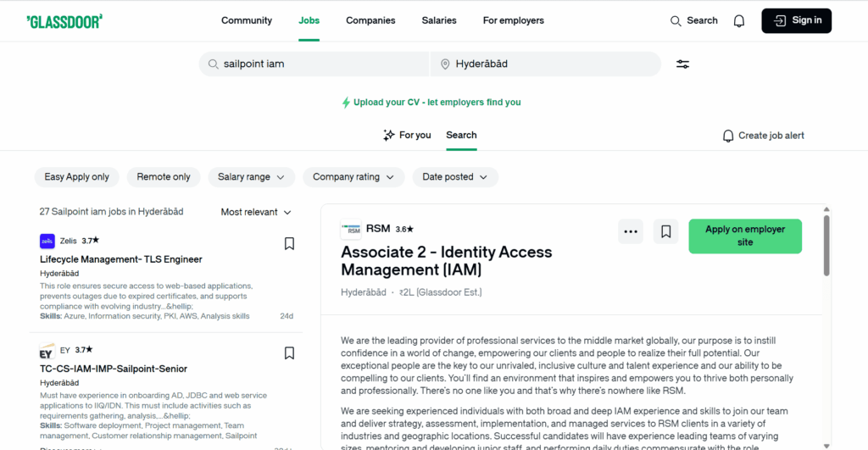Open TC-CS-IAM-IMP-Sailpoint-Senior job listing
The image size is (868, 450).
pyautogui.click(x=114, y=369)
